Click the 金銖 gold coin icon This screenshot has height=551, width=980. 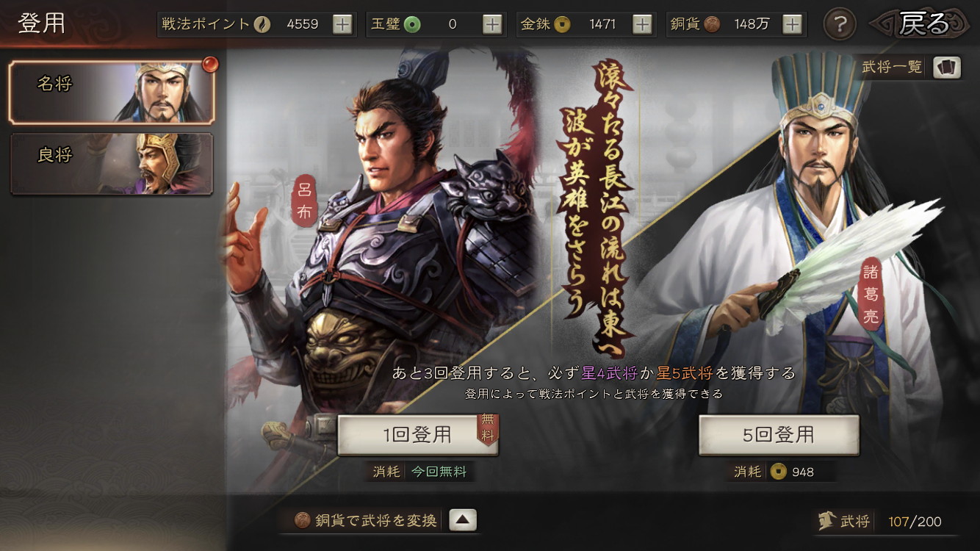(x=562, y=24)
